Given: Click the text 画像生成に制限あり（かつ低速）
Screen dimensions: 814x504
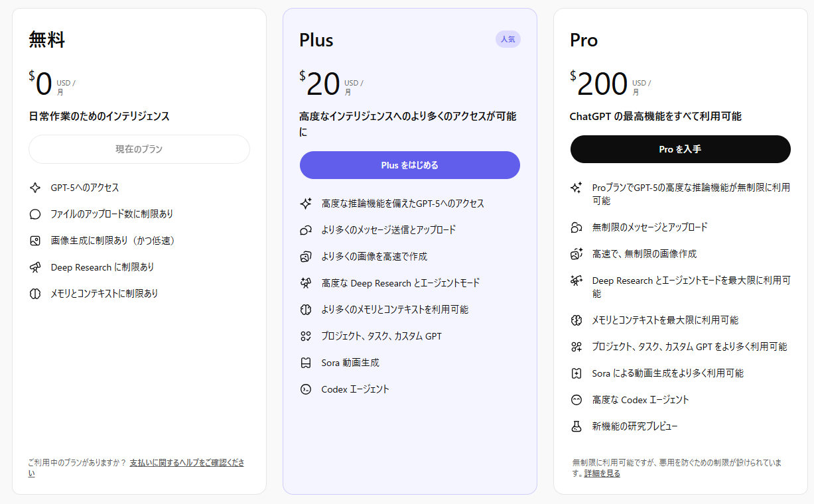Looking at the screenshot, I should pyautogui.click(x=115, y=241).
